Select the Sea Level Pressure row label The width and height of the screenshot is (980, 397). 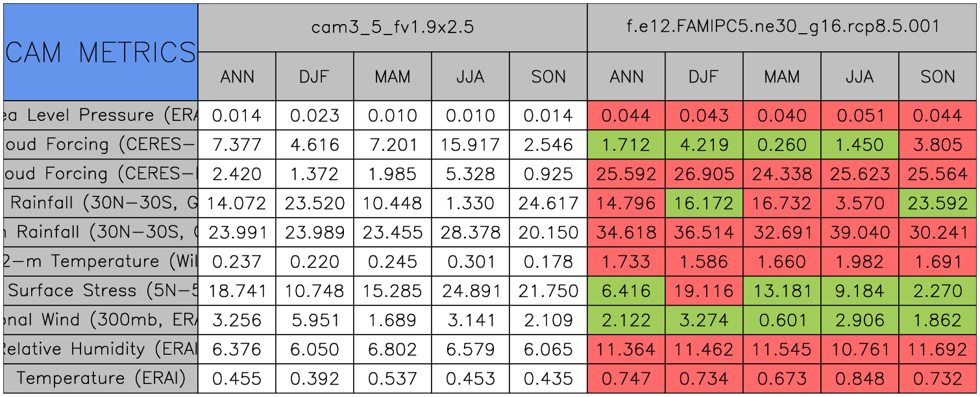[x=100, y=116]
